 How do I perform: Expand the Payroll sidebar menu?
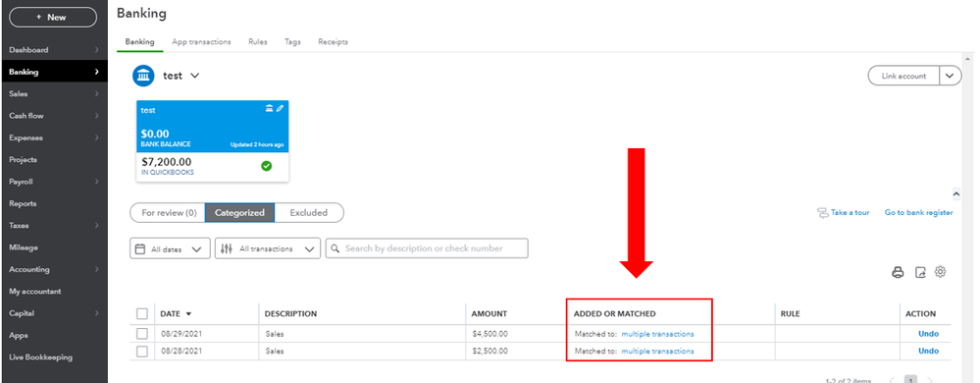(x=96, y=182)
